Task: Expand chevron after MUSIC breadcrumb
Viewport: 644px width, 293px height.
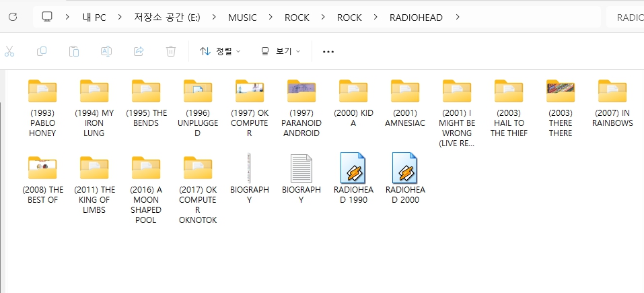Action: [x=271, y=18]
